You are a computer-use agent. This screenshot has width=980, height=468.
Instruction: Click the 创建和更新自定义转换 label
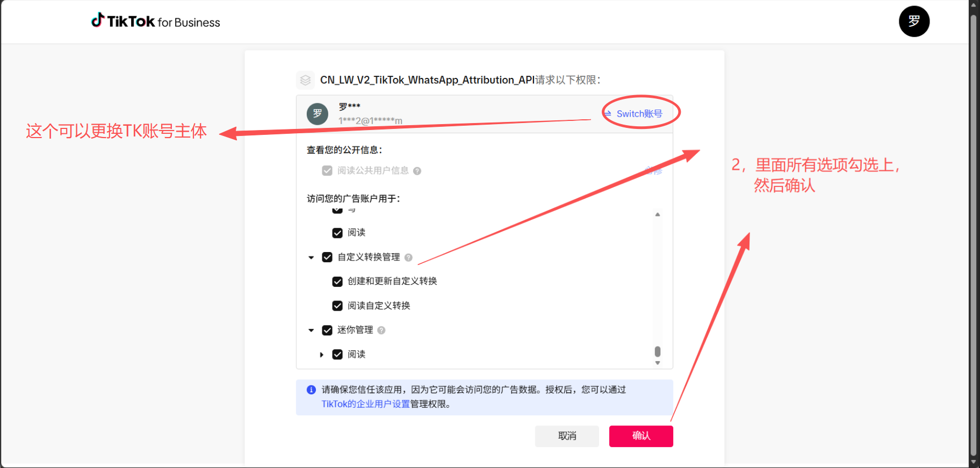click(392, 282)
